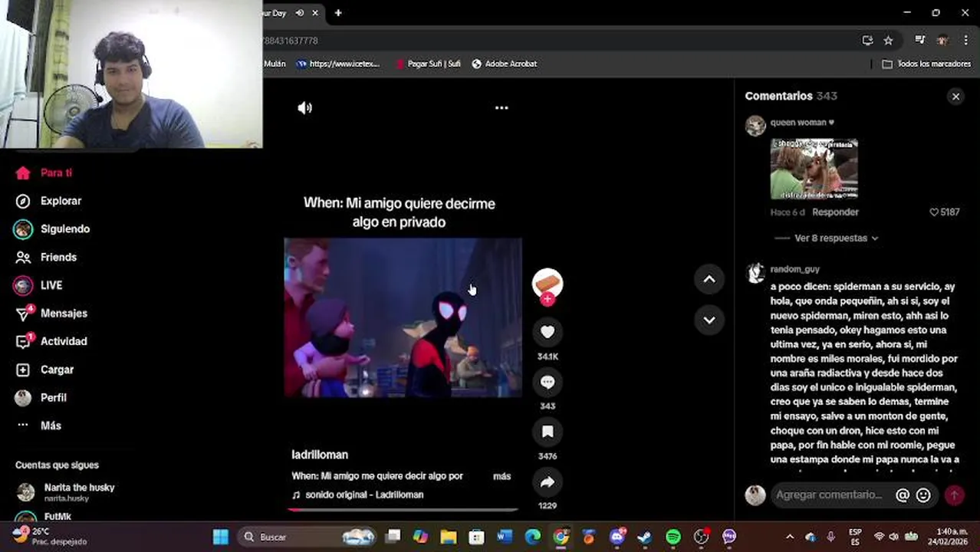The image size is (980, 552).
Task: Focus the 'Agregar comentario' input field
Action: click(x=830, y=495)
